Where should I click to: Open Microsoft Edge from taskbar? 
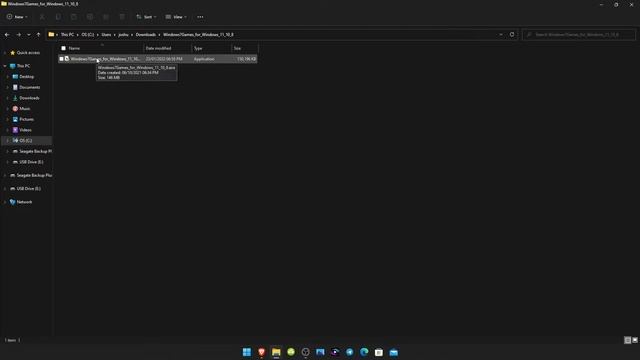[x=364, y=352]
